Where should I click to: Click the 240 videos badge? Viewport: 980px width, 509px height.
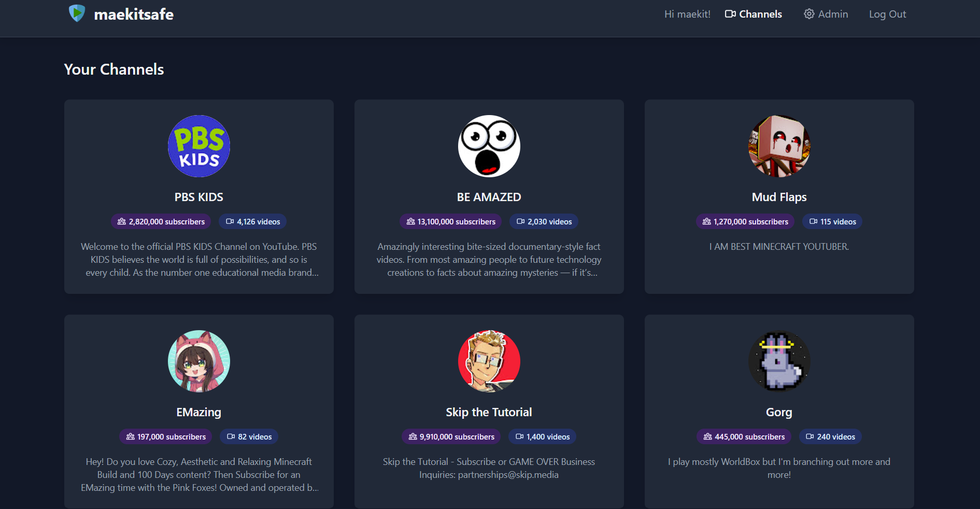point(831,436)
